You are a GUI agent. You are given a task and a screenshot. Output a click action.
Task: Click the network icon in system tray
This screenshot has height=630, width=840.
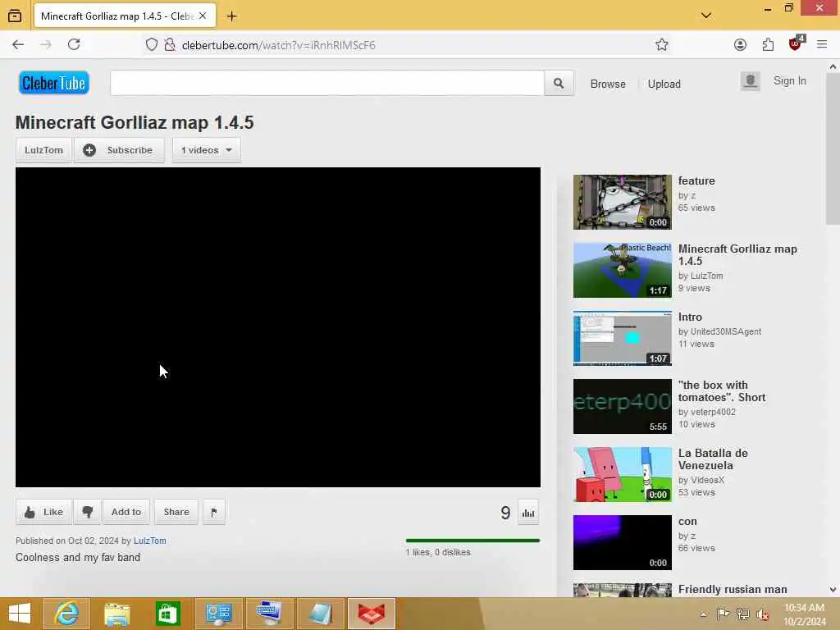point(742,614)
